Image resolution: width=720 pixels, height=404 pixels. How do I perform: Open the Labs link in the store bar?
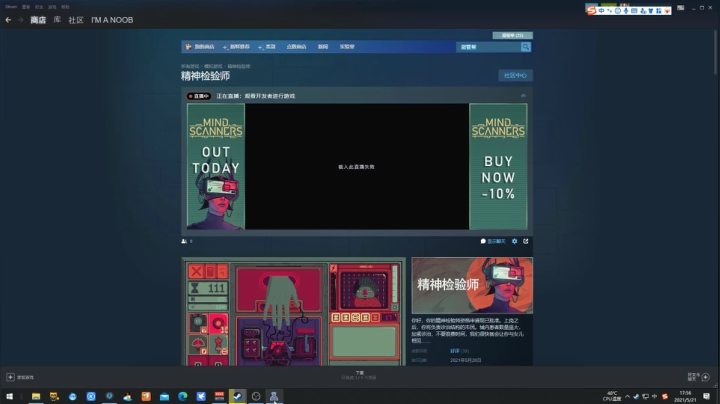[x=347, y=47]
